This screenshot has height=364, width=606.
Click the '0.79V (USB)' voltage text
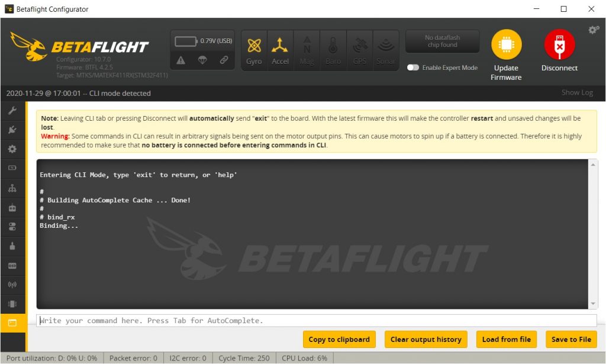pyautogui.click(x=216, y=41)
